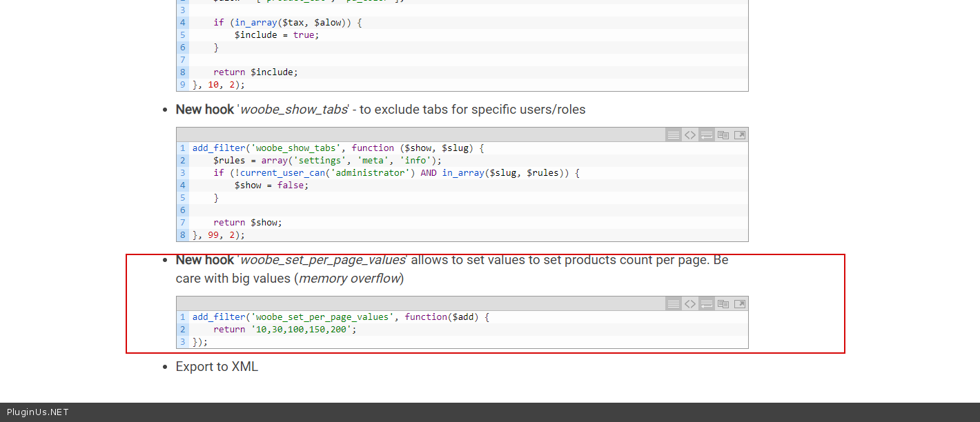
Task: Toggle line numbers in woobe_set_per_page_values block
Action: coord(673,304)
